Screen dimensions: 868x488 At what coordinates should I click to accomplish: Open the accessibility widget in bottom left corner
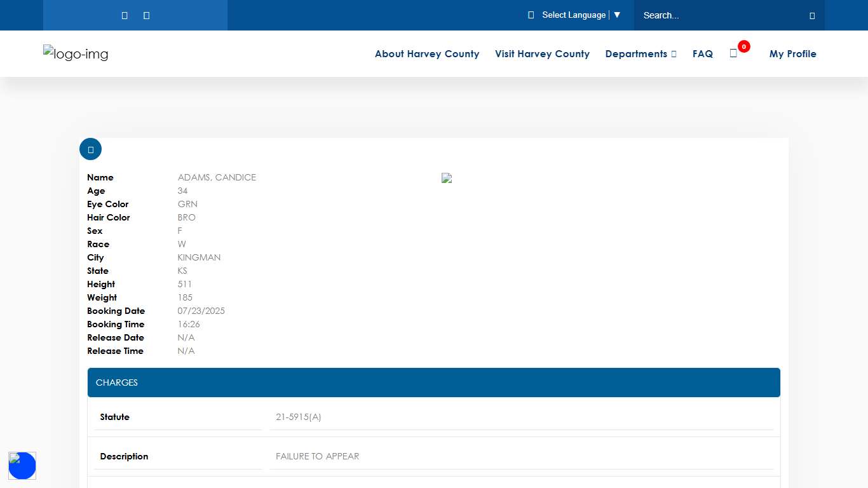coord(22,466)
